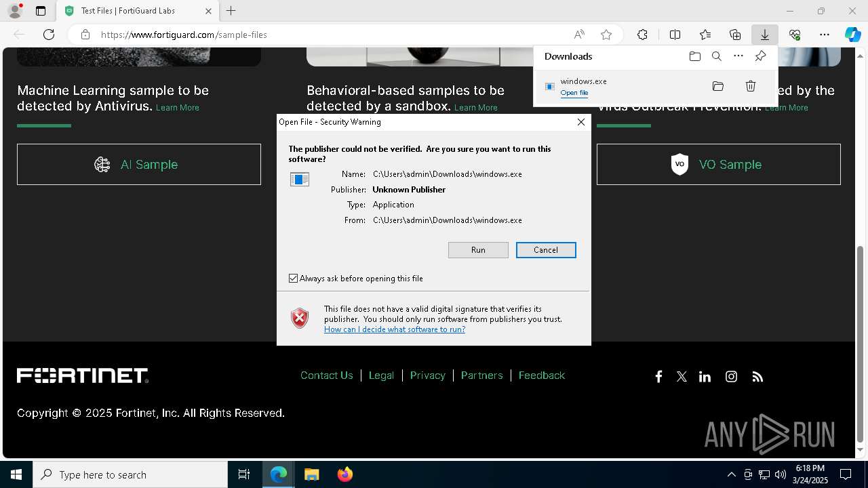The image size is (868, 488).
Task: Click Open file link under windows.exe
Action: pos(574,93)
